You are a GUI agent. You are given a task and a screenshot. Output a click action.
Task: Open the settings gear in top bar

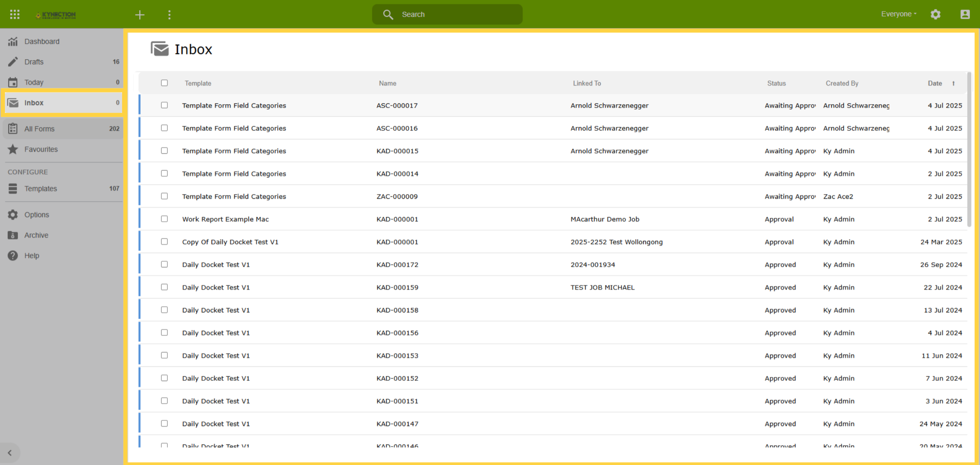pyautogui.click(x=935, y=14)
